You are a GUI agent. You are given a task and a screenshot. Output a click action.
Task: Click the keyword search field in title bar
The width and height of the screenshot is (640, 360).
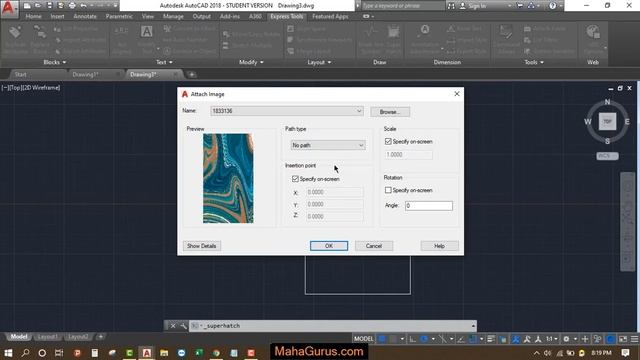coord(402,6)
